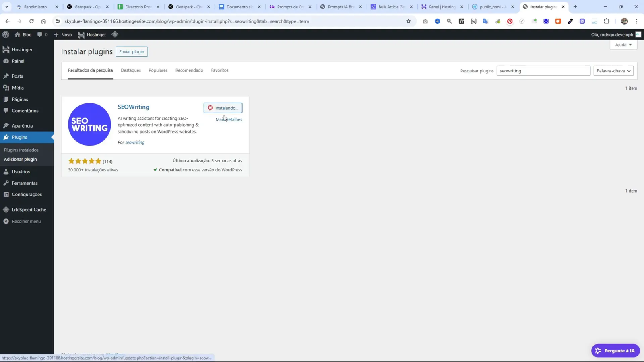This screenshot has height=362, width=644.
Task: Open comments via the speech bubble icon
Action: [x=40, y=35]
